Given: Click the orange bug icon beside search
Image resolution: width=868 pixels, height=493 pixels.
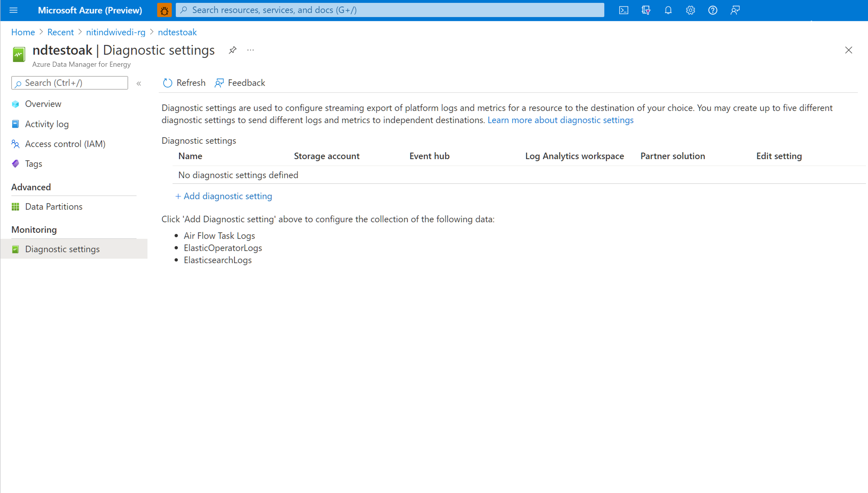Looking at the screenshot, I should pos(165,10).
